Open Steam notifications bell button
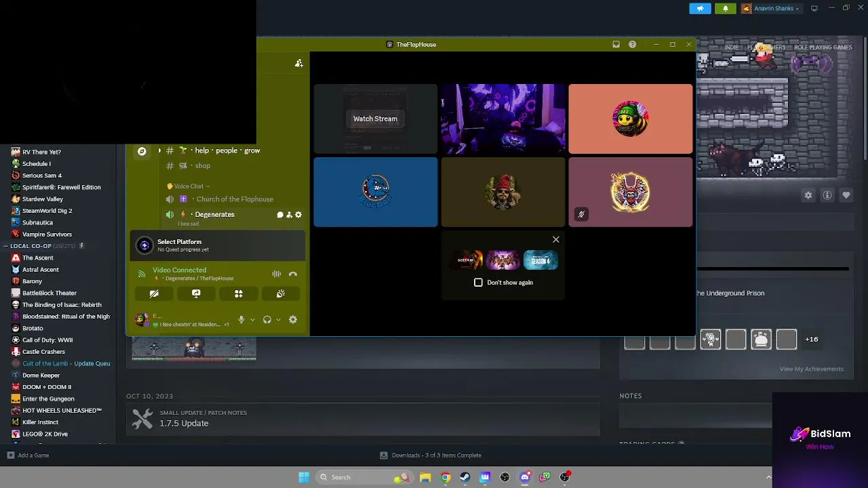Viewport: 868px width, 488px height. (x=725, y=8)
